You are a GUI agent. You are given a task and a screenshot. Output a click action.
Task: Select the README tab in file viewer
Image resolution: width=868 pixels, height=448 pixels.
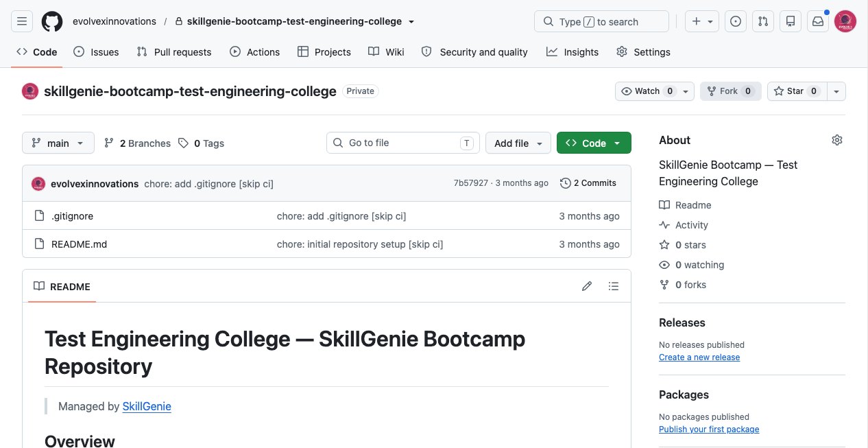pos(62,286)
